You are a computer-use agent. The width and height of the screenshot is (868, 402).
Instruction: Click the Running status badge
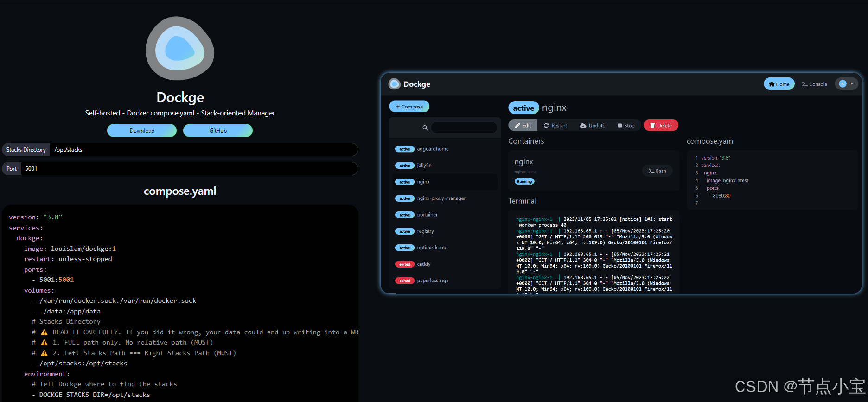coord(524,182)
